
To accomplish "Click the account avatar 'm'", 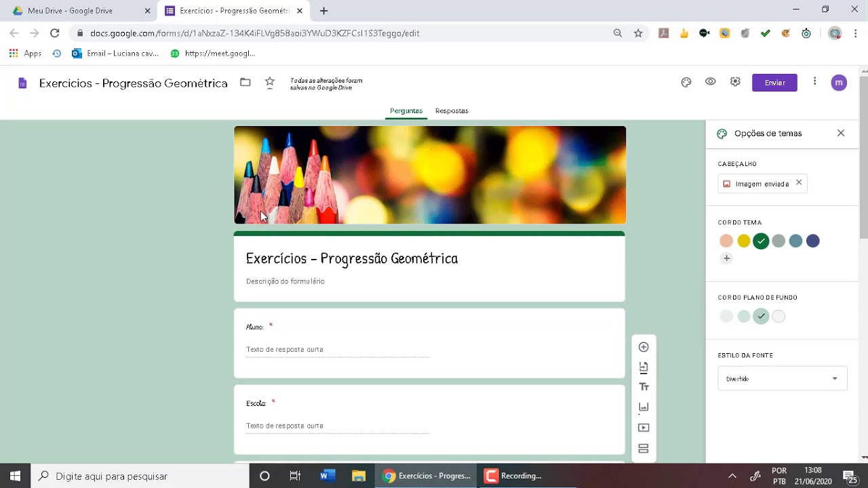I will click(839, 83).
